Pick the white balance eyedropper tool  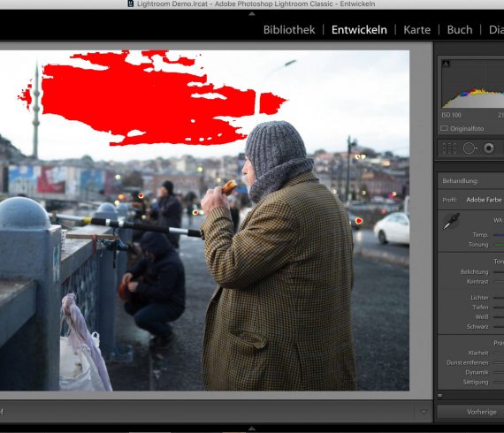point(451,221)
